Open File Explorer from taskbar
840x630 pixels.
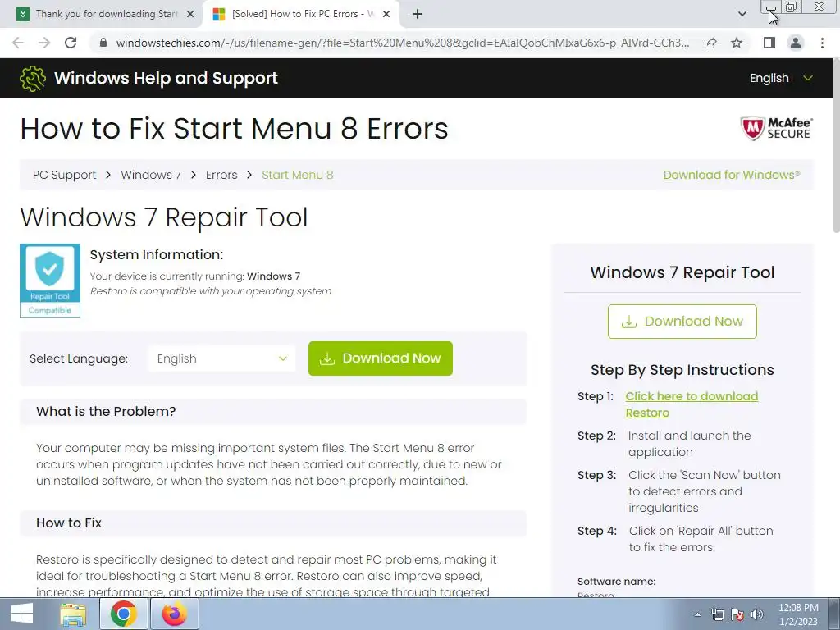73,614
